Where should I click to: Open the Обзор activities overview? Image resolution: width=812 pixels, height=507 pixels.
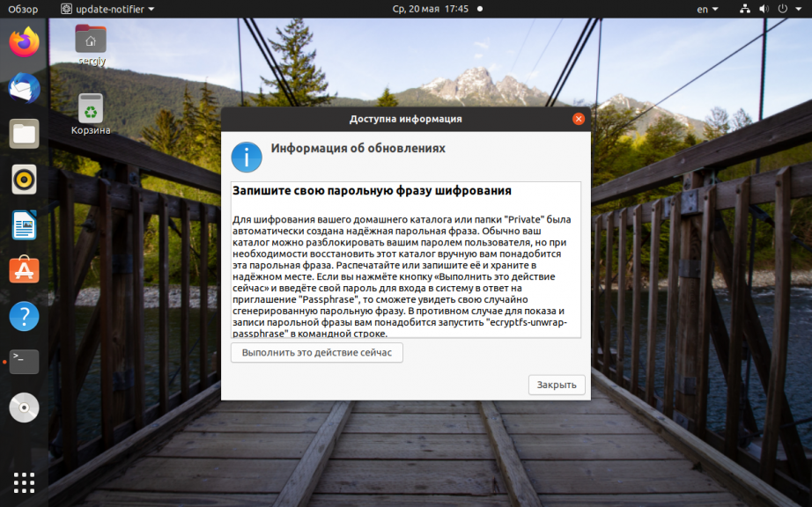point(23,9)
